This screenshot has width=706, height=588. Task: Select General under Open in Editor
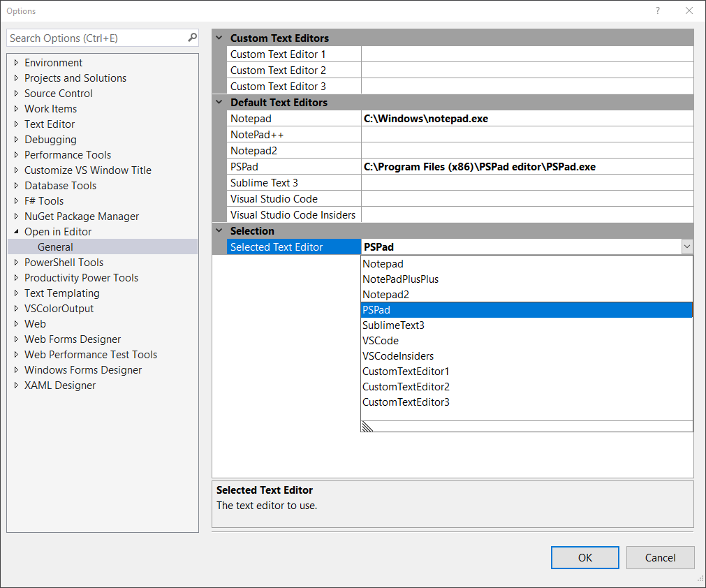(x=55, y=247)
